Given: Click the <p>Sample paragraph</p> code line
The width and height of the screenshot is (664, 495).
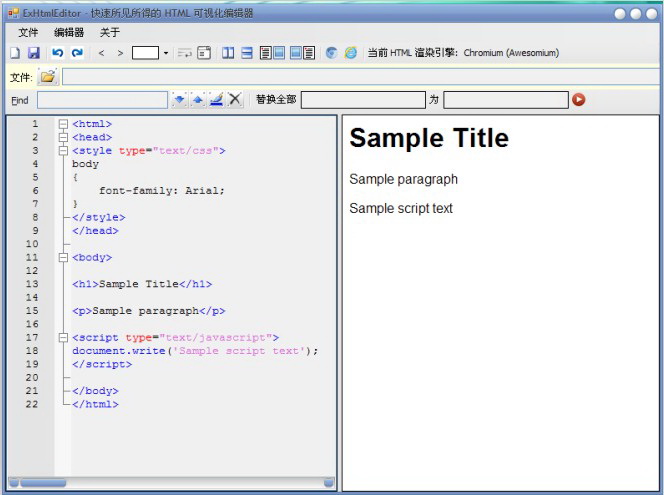Looking at the screenshot, I should coord(149,311).
